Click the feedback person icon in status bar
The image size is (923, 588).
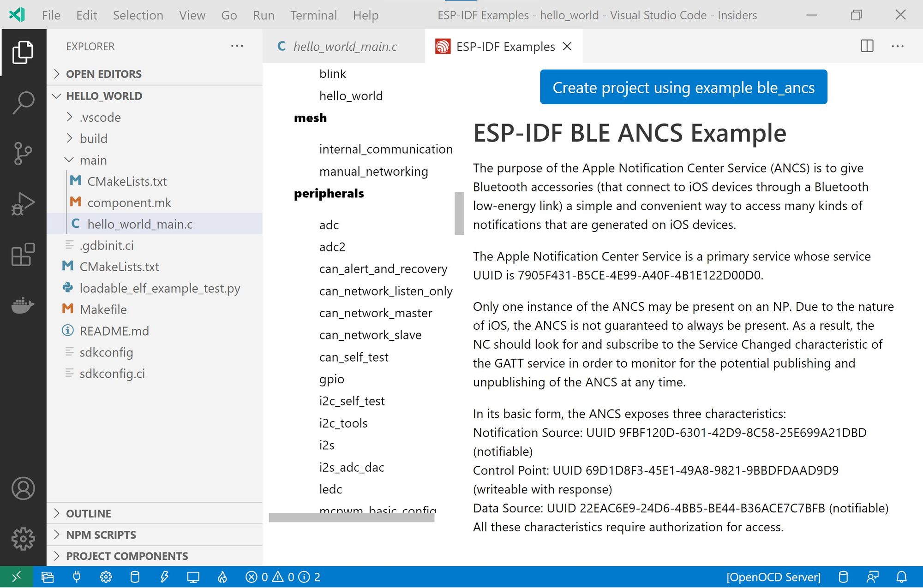coord(872,577)
